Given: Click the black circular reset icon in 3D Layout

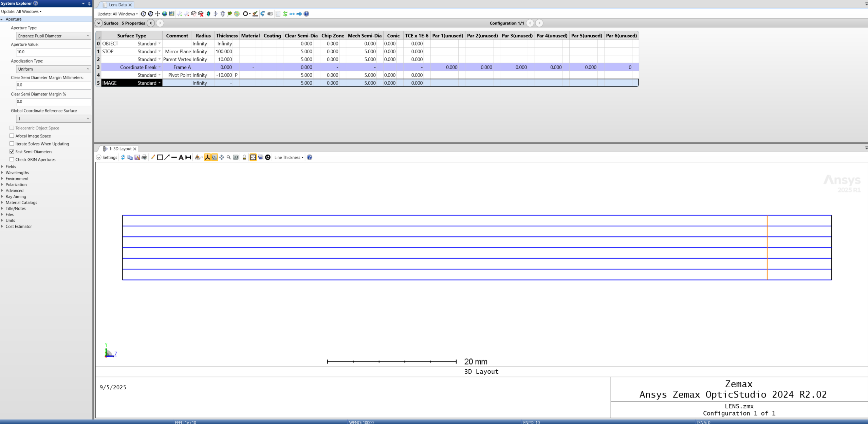Looking at the screenshot, I should coord(268,157).
